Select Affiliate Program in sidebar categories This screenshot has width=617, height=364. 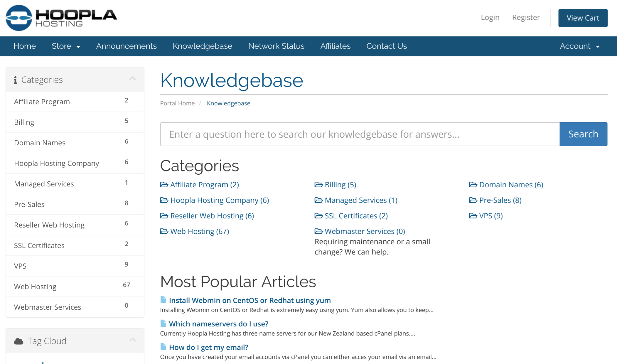tap(75, 102)
